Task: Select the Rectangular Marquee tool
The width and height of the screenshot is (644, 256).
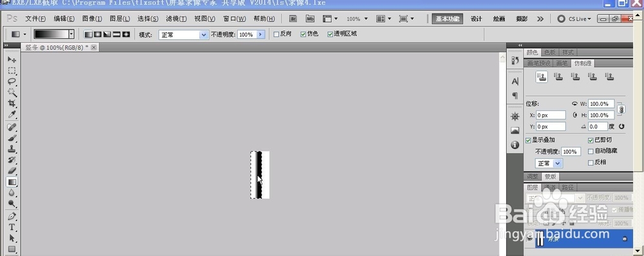Action: tap(12, 71)
